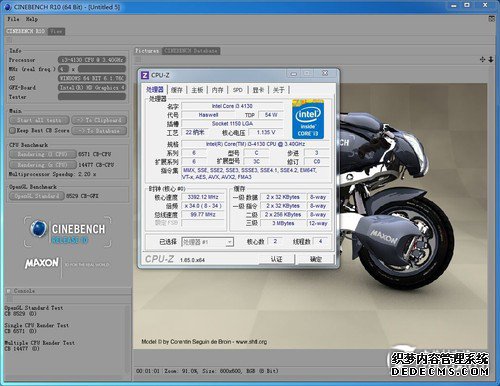500x386 pixels.
Task: Click the 1.135 V core voltage value
Action: (266, 132)
